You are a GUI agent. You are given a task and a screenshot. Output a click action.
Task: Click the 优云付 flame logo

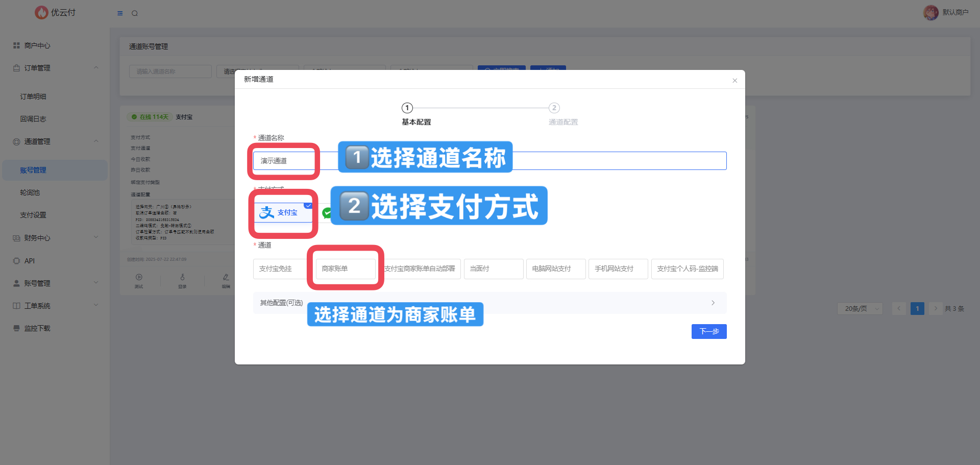pyautogui.click(x=41, y=12)
